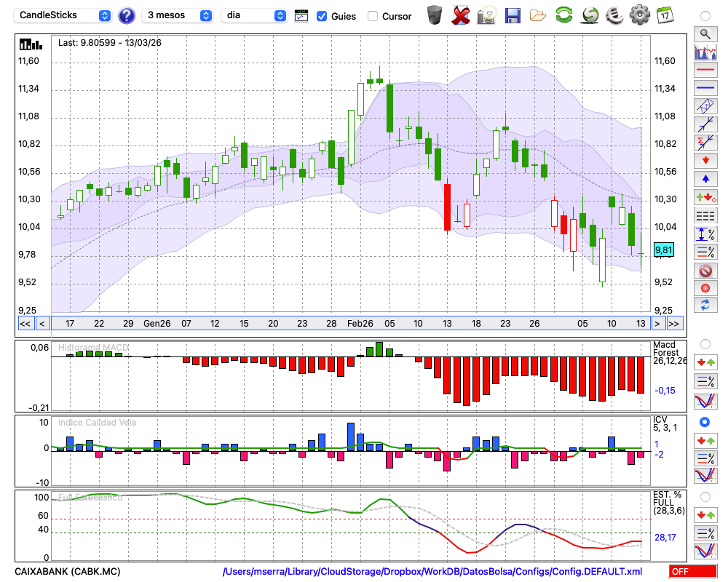Image resolution: width=728 pixels, height=582 pixels.
Task: Click the ICV panel red-green arrows icon
Action: coord(705,440)
